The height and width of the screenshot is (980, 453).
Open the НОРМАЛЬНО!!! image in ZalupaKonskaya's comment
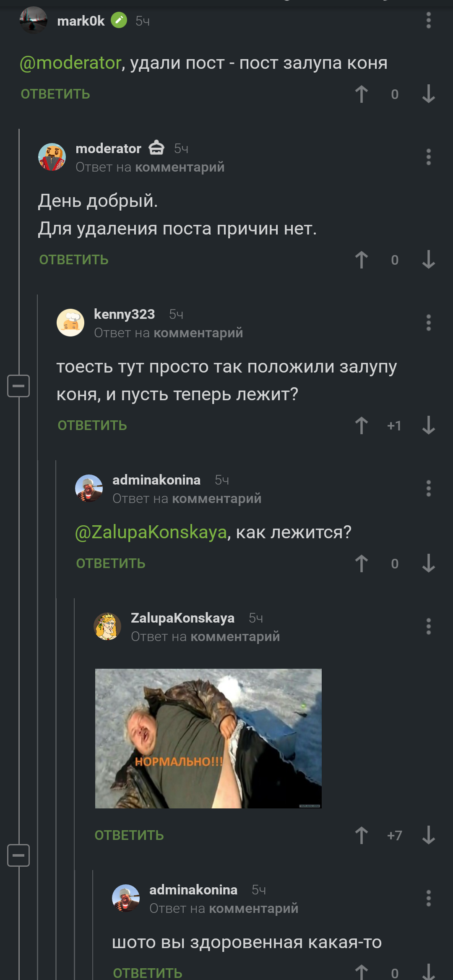(x=208, y=738)
